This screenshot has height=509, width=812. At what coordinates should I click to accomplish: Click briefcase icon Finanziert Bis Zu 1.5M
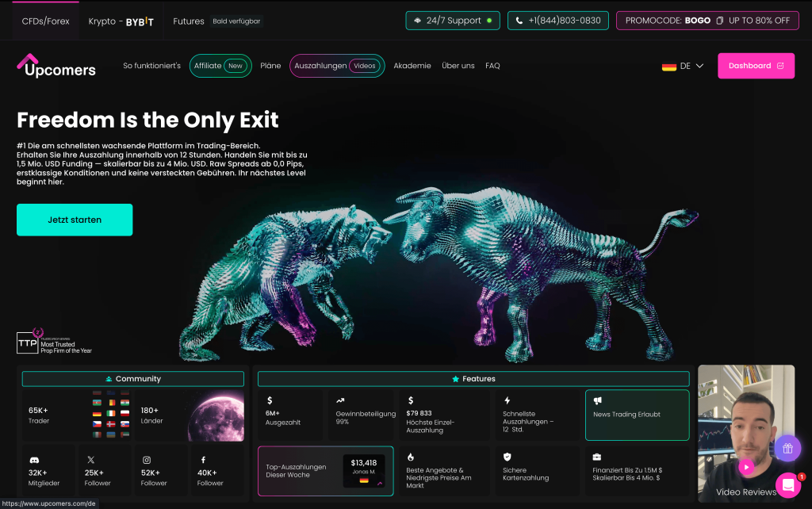click(x=597, y=457)
